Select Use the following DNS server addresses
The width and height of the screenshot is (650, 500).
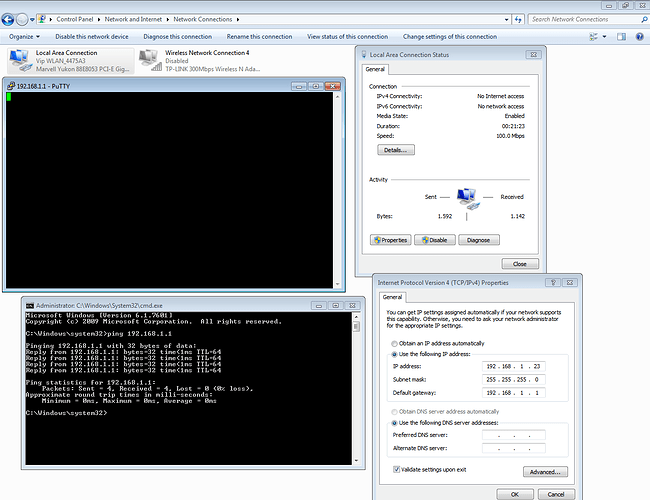pyautogui.click(x=394, y=423)
